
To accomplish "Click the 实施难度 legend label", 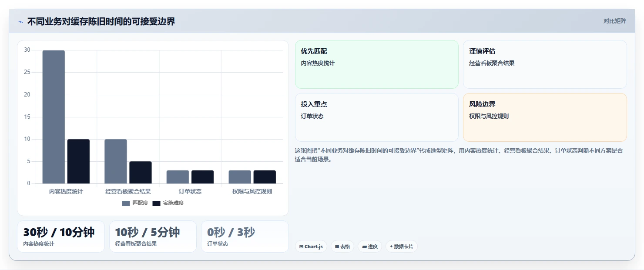I will pyautogui.click(x=173, y=203).
